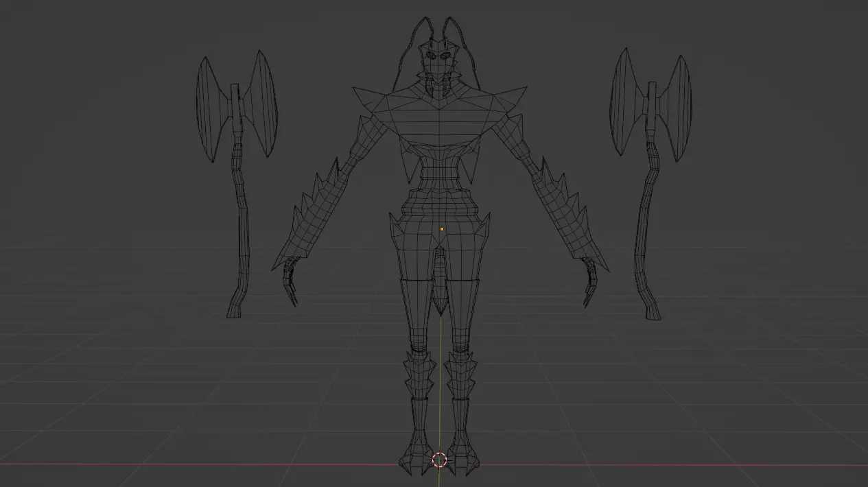
Task: Click the orange origin point on the character
Action: click(x=442, y=229)
